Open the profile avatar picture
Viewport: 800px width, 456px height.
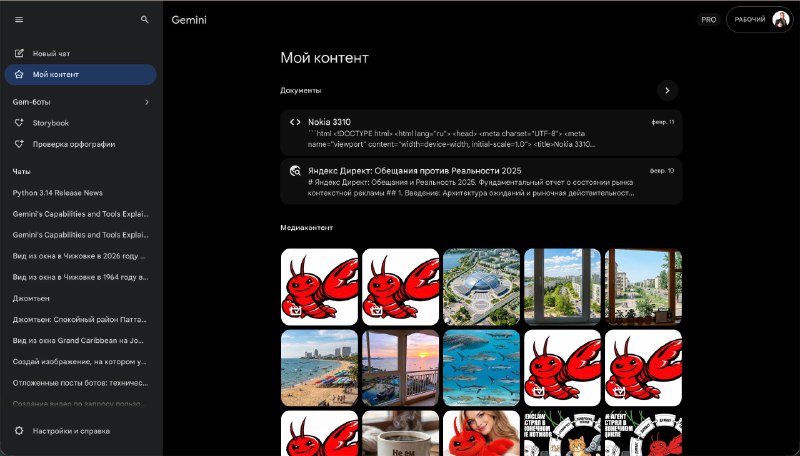tap(780, 19)
